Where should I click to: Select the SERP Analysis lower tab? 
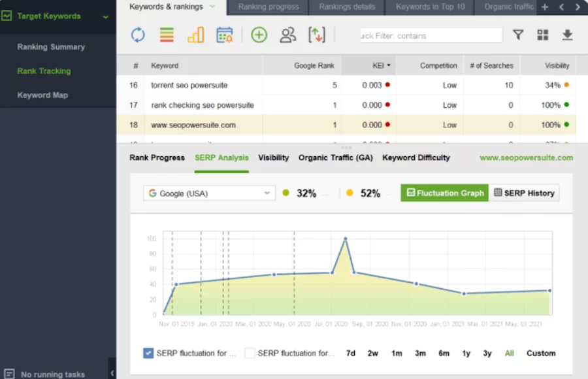(x=221, y=157)
